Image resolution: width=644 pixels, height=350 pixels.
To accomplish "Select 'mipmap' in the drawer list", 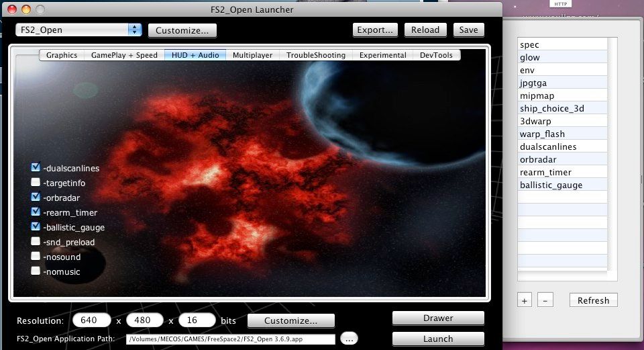I will coord(562,95).
